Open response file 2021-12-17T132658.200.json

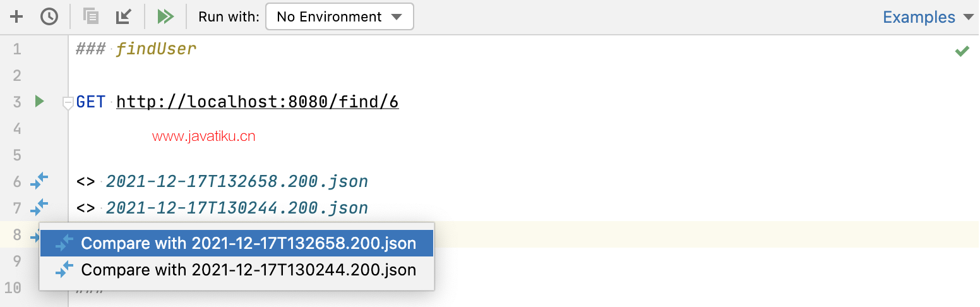pyautogui.click(x=237, y=182)
